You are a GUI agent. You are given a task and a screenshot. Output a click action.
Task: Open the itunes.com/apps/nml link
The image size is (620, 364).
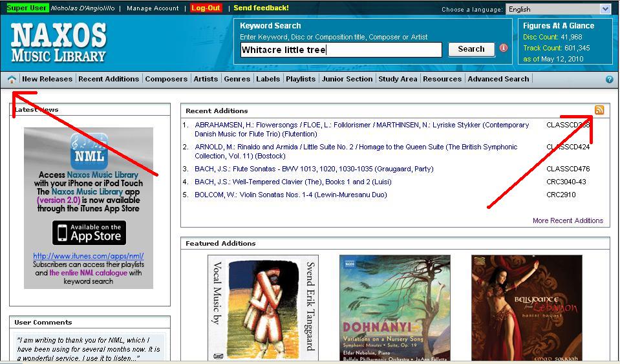click(x=89, y=256)
